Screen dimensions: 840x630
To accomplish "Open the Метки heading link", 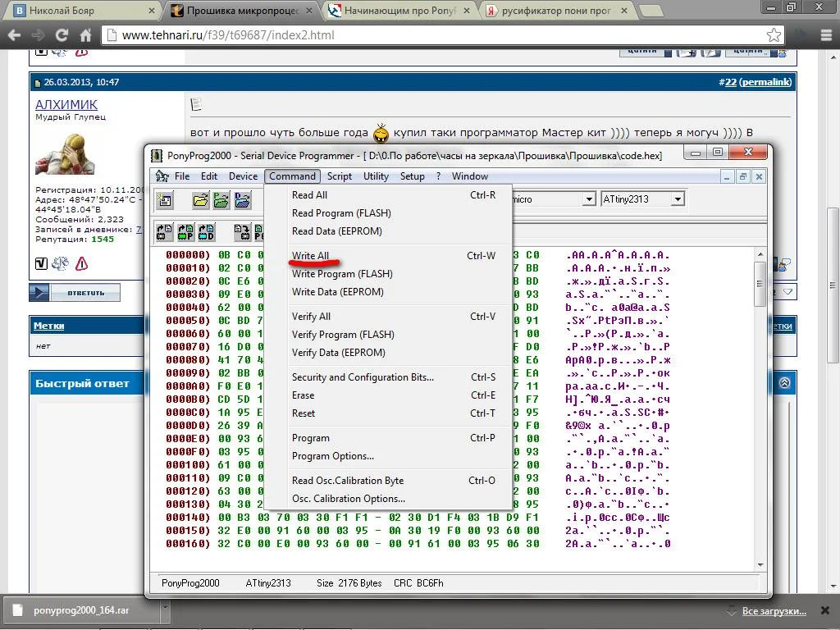I will (x=48, y=326).
